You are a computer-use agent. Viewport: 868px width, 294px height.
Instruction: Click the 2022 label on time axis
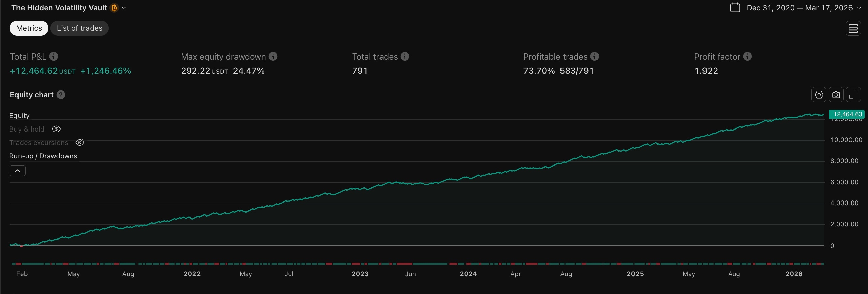pos(192,274)
